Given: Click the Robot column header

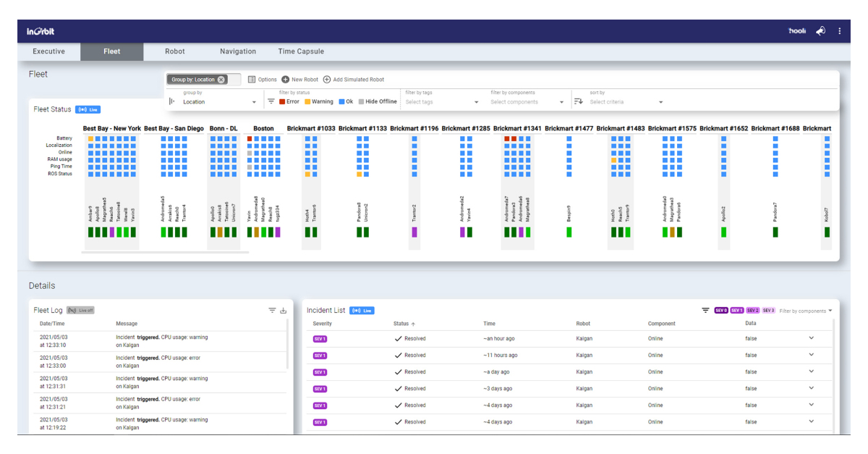Looking at the screenshot, I should pyautogui.click(x=583, y=324).
